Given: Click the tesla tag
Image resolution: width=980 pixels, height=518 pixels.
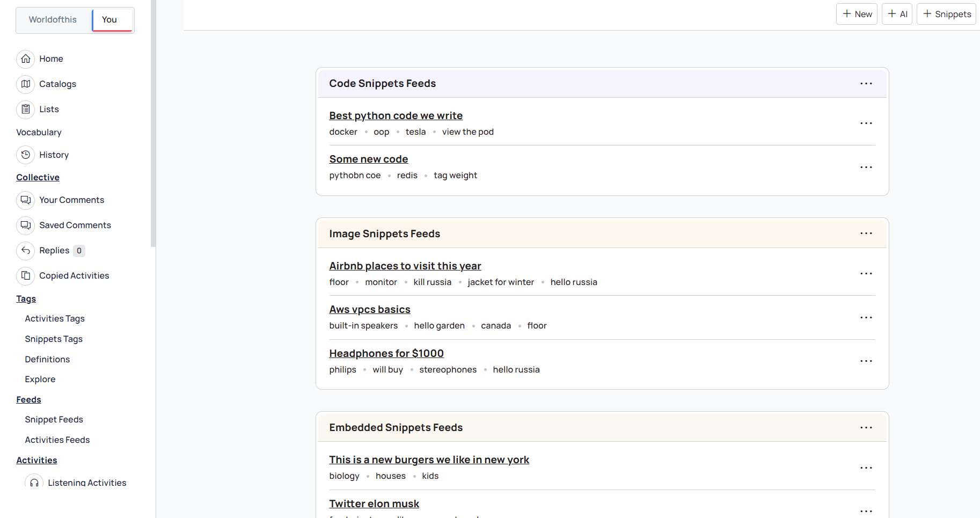Looking at the screenshot, I should click(x=415, y=132).
